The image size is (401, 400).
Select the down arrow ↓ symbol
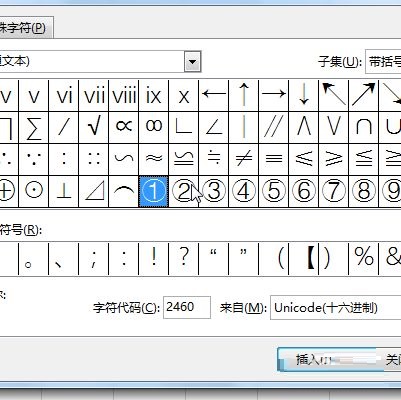point(304,96)
